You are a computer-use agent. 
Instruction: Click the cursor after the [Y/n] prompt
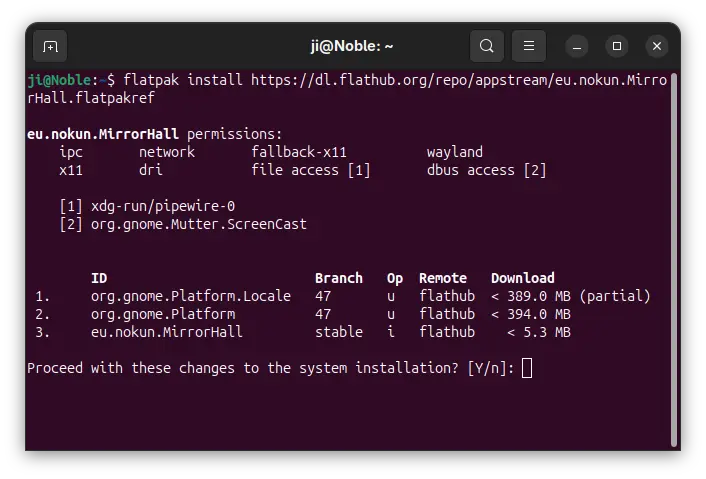point(527,368)
